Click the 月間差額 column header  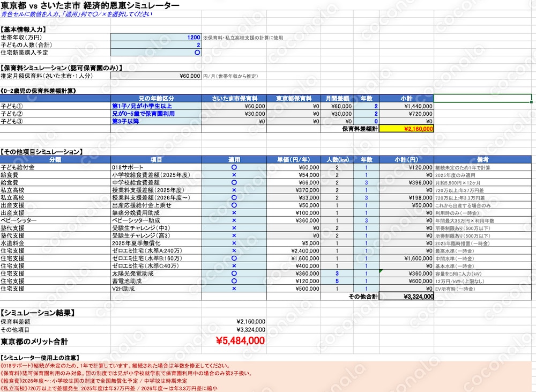point(337,99)
